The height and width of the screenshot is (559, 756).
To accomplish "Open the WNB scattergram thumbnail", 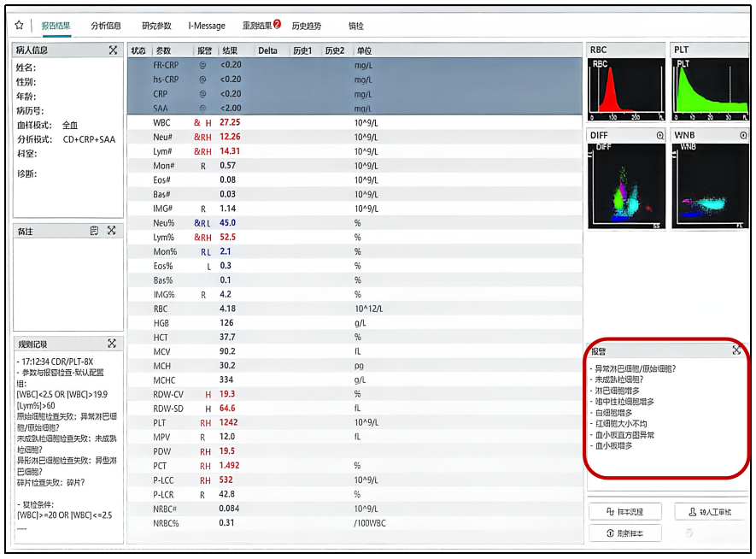I will point(710,185).
